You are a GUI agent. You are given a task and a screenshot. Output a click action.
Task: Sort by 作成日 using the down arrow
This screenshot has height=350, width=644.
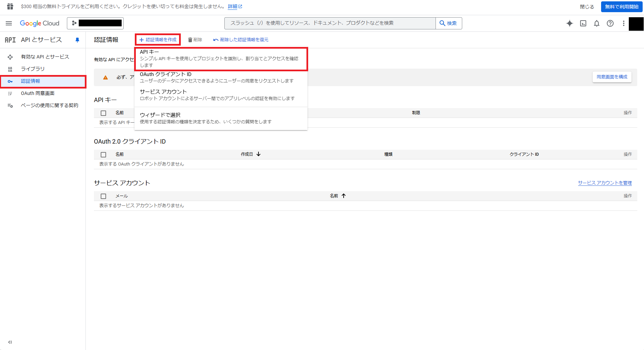pos(258,154)
